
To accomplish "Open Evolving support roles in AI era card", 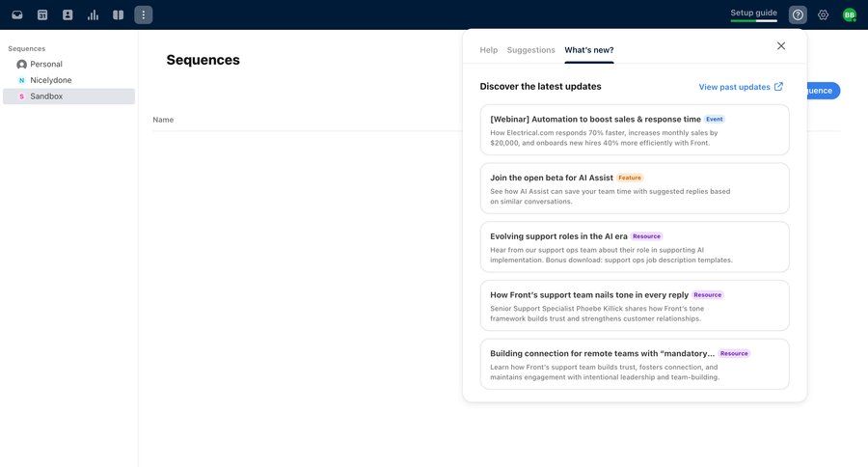I will pos(635,247).
